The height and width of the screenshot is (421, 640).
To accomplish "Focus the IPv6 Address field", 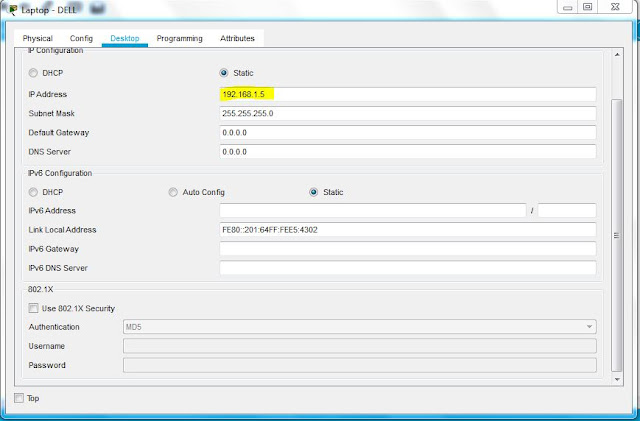I will 373,211.
